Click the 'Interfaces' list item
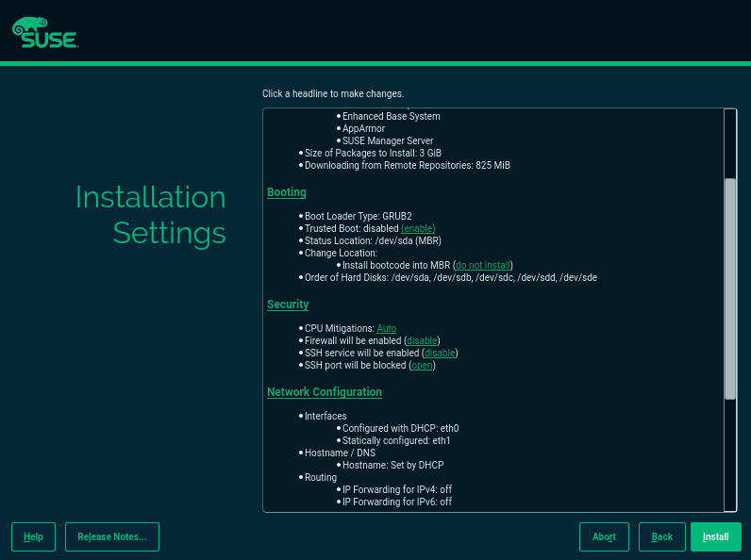 click(325, 417)
